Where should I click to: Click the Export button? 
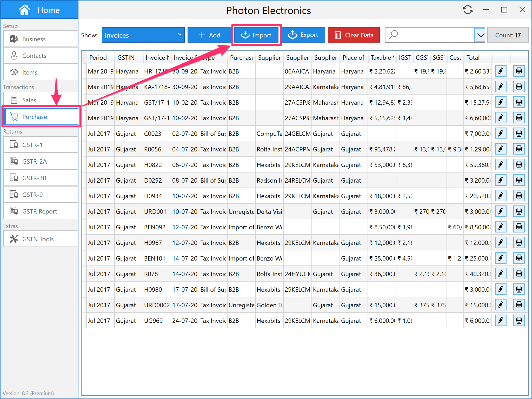303,35
